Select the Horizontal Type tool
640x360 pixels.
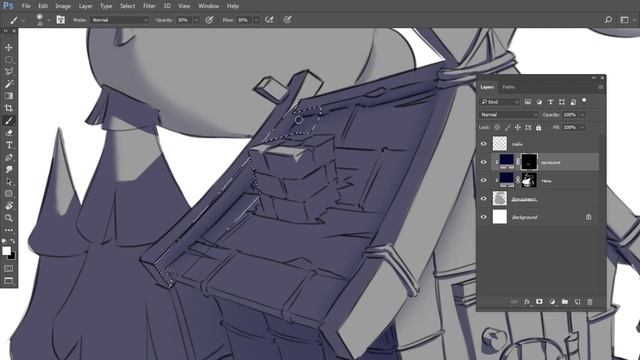coord(9,145)
